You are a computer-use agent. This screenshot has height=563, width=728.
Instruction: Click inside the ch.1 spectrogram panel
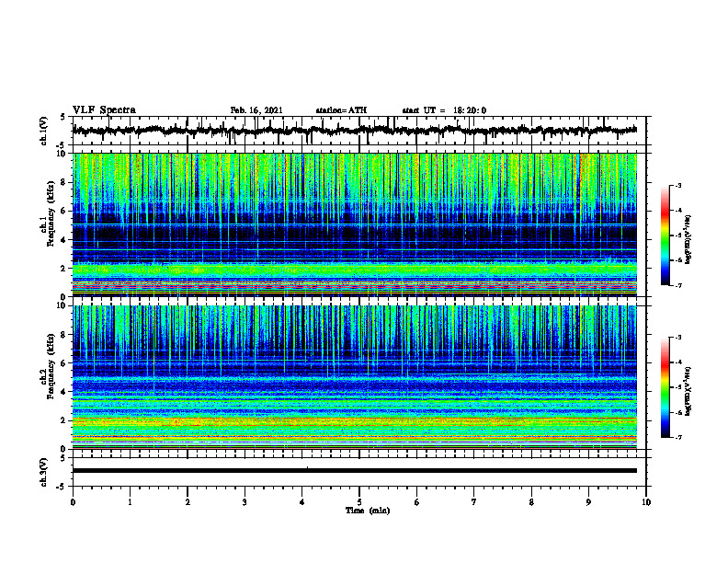pos(355,224)
